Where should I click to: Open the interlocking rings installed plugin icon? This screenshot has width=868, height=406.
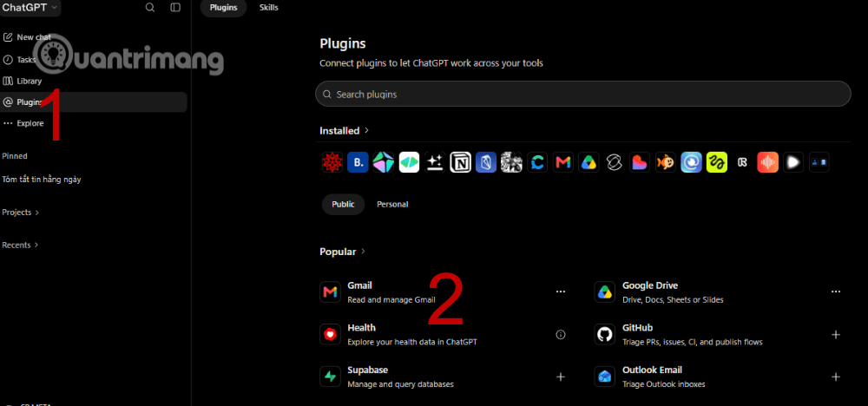coord(614,162)
